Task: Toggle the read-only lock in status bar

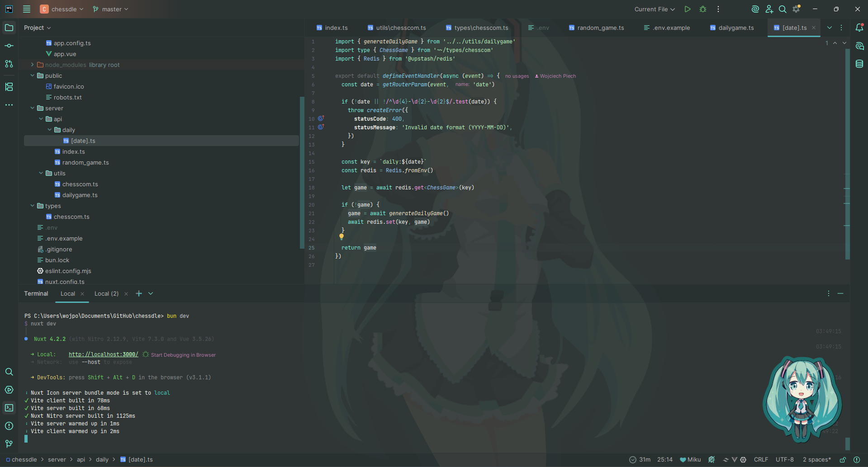Action: [843, 460]
